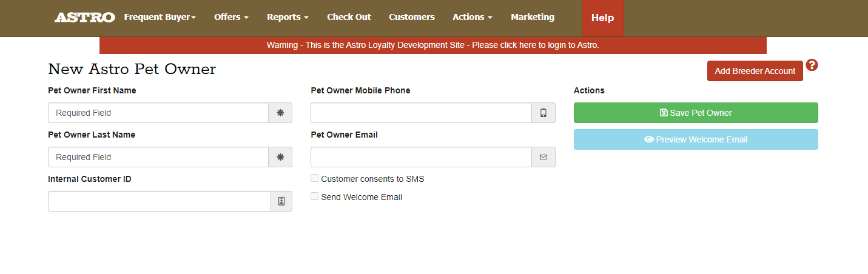Expand the Reports dropdown menu

click(x=288, y=18)
